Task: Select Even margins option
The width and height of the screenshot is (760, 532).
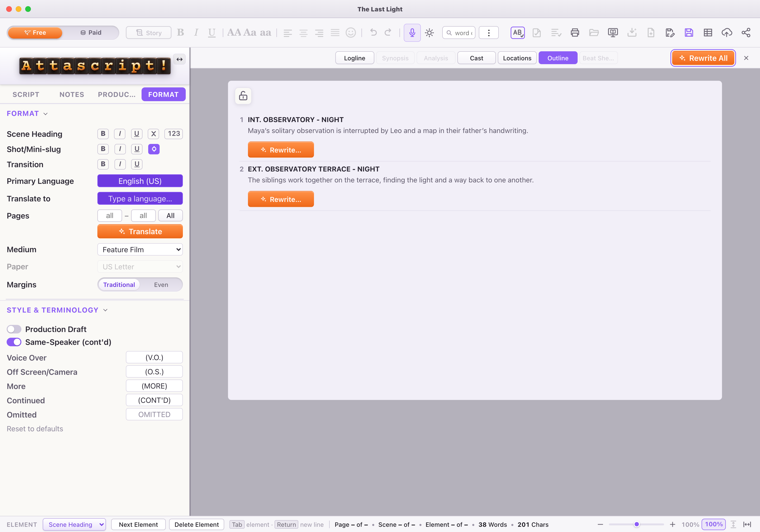Action: [161, 285]
